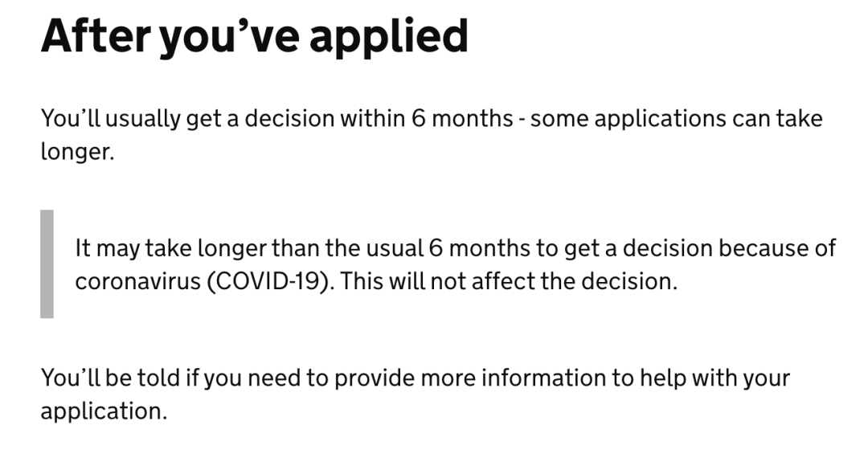Click "This will not affect the decision."
Screen dimensions: 868x466
click(509, 281)
